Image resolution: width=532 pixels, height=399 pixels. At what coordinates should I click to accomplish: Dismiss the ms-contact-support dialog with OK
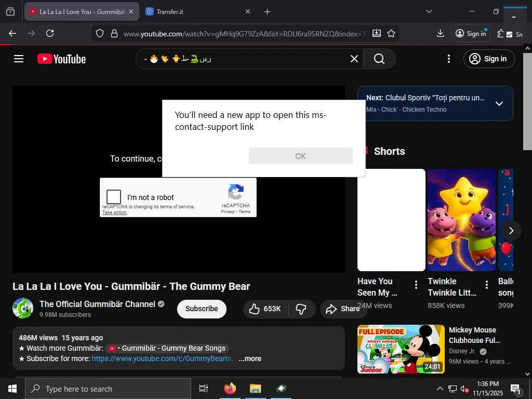coord(301,156)
